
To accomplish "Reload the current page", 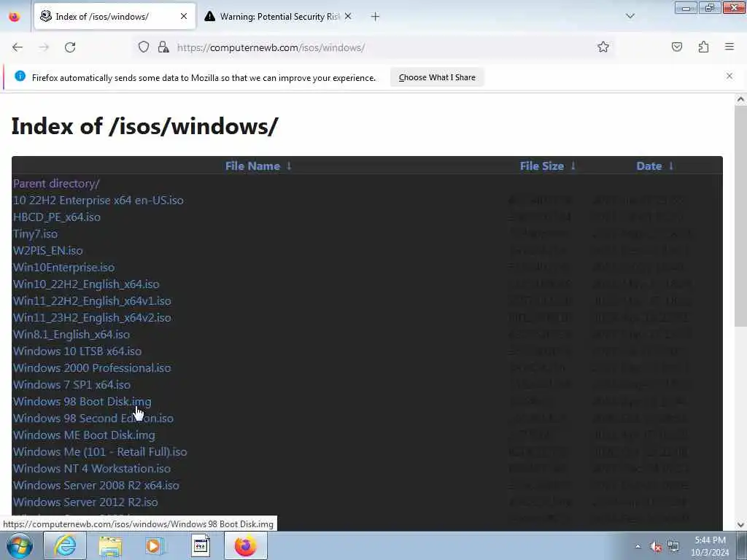I will click(70, 47).
